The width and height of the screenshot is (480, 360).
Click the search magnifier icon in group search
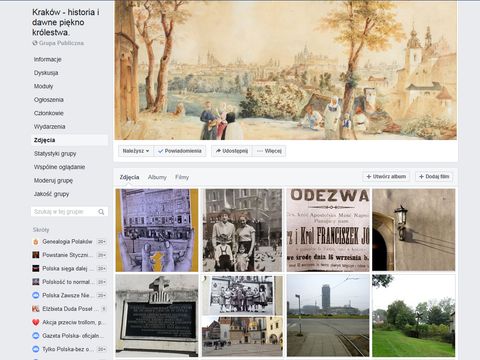tap(101, 212)
